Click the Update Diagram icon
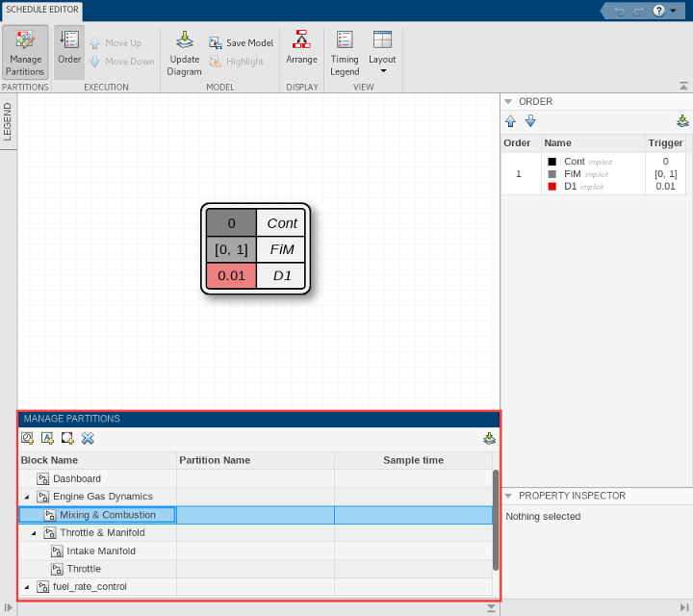The image size is (693, 616). coord(184,52)
